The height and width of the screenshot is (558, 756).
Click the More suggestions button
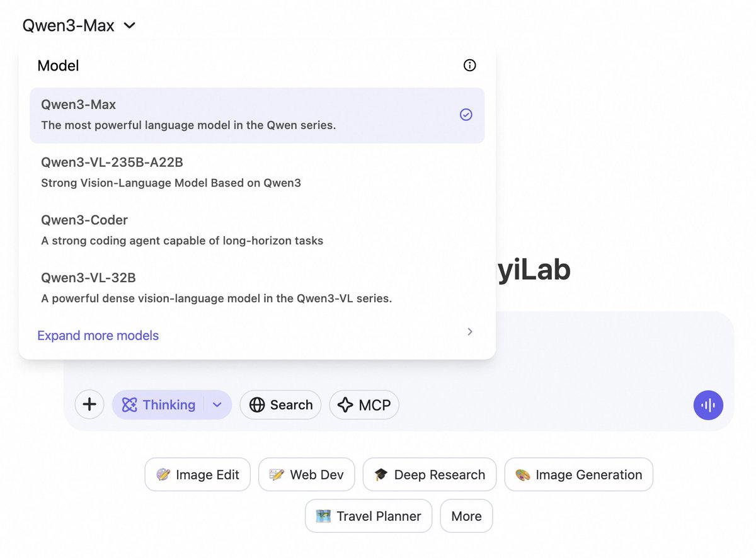[x=466, y=516]
